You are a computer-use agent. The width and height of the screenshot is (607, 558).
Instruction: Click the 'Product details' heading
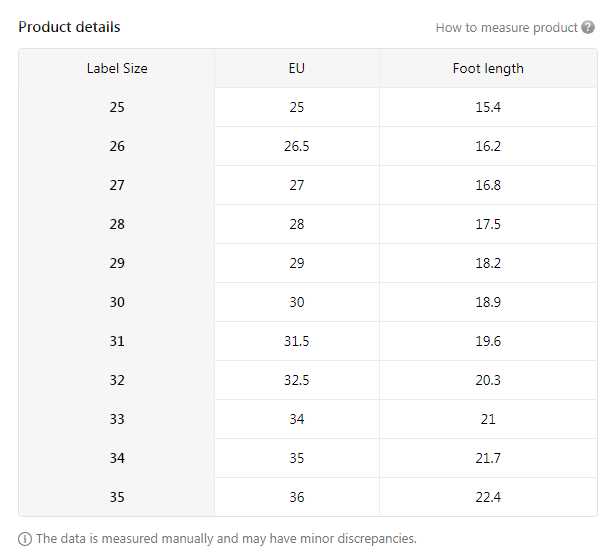(x=69, y=27)
